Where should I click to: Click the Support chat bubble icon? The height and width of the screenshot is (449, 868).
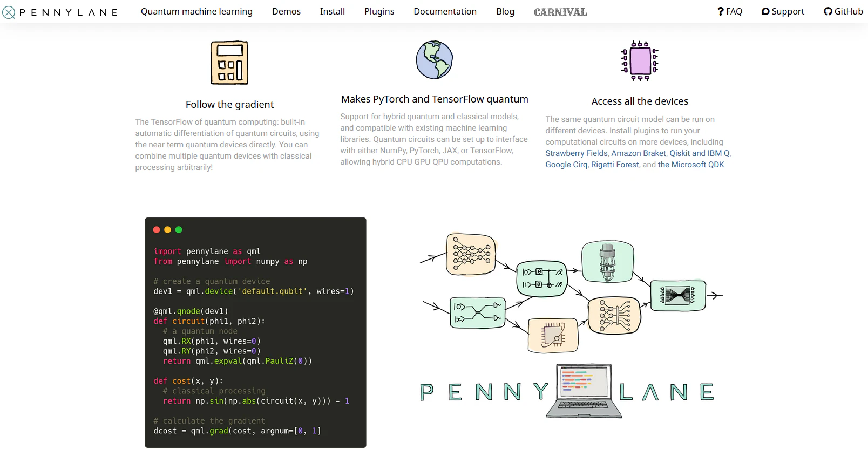click(x=765, y=11)
